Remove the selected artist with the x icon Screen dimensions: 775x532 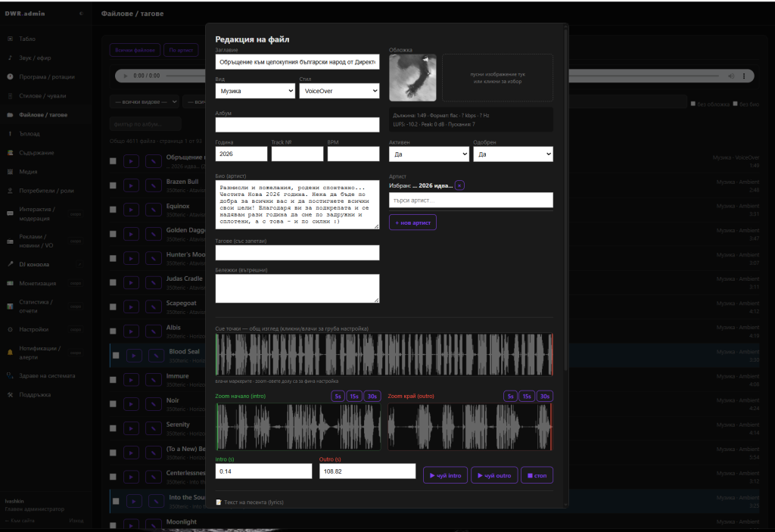459,185
